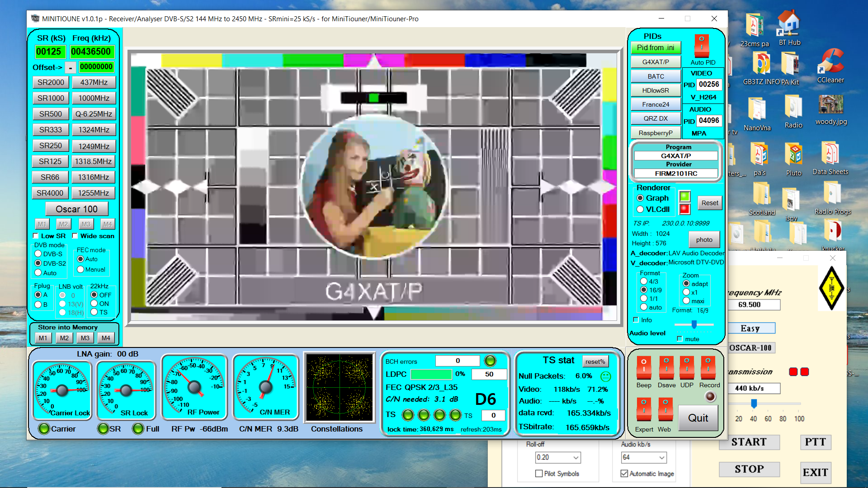This screenshot has width=868, height=488.
Task: Uncheck Automatic Image in background window
Action: [x=624, y=474]
